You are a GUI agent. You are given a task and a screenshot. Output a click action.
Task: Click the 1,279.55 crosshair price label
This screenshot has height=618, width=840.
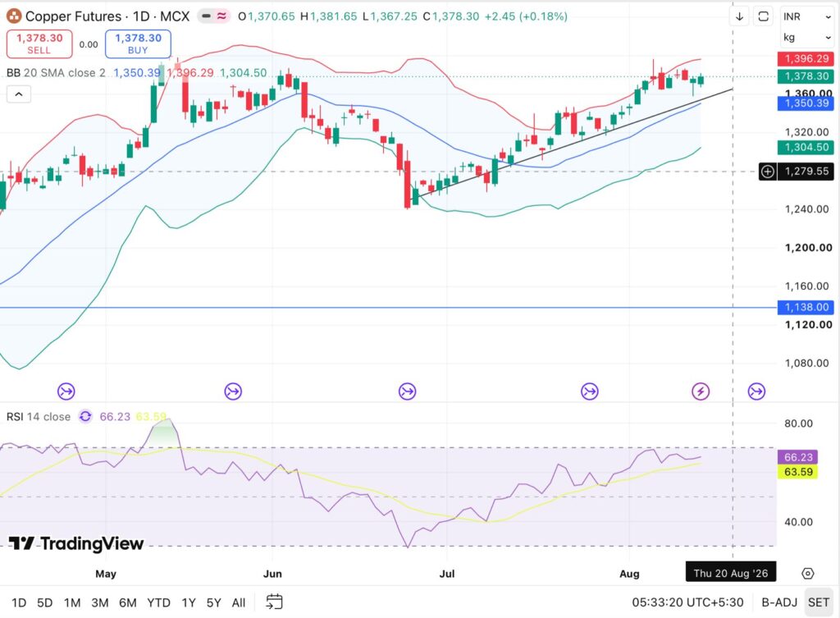(806, 172)
